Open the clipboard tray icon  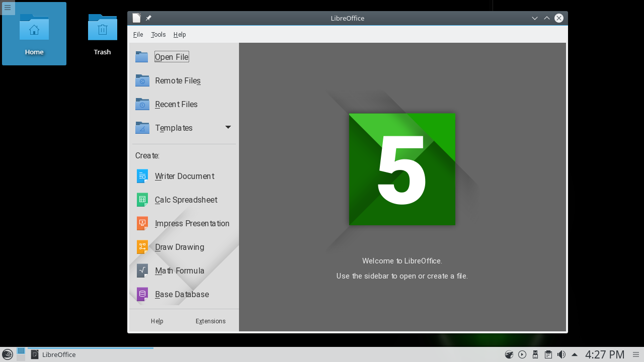tap(548, 354)
